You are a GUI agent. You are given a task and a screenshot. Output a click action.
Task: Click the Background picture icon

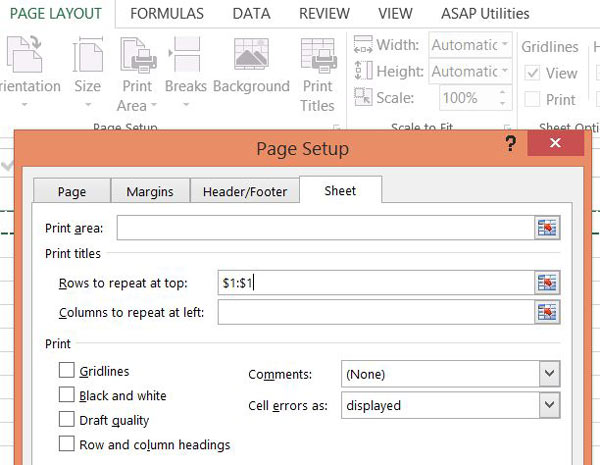tap(251, 54)
